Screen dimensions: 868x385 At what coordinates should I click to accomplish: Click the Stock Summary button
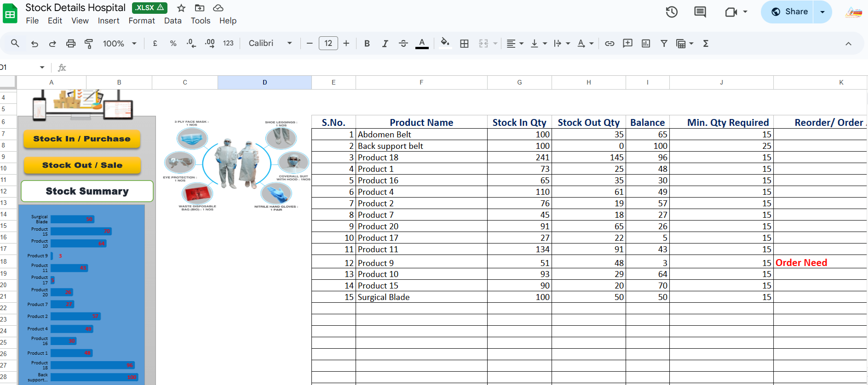click(x=87, y=191)
